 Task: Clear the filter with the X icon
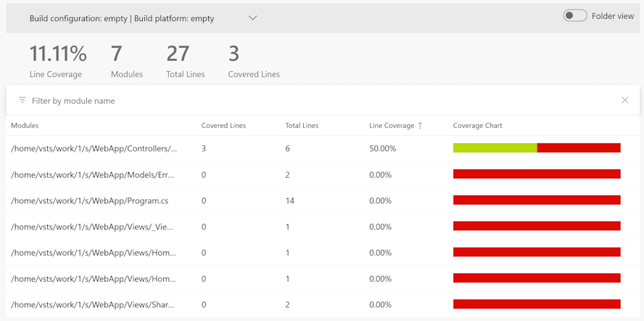624,100
